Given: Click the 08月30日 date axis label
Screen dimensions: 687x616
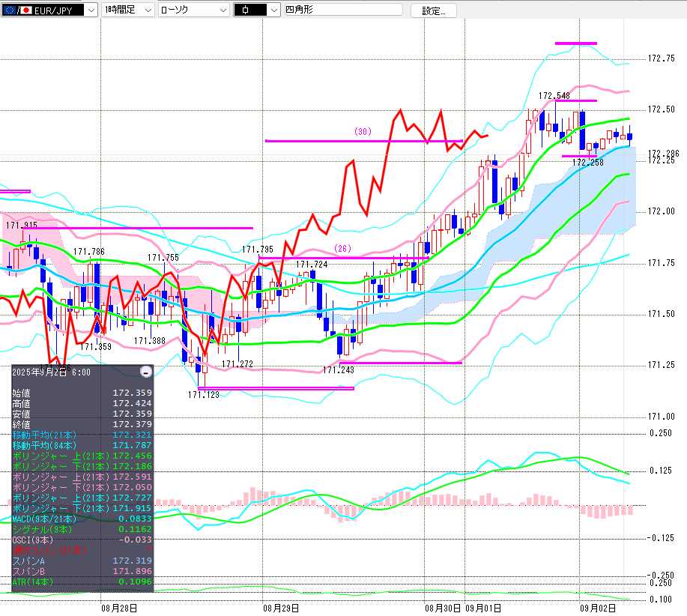Looking at the screenshot, I should [x=443, y=609].
